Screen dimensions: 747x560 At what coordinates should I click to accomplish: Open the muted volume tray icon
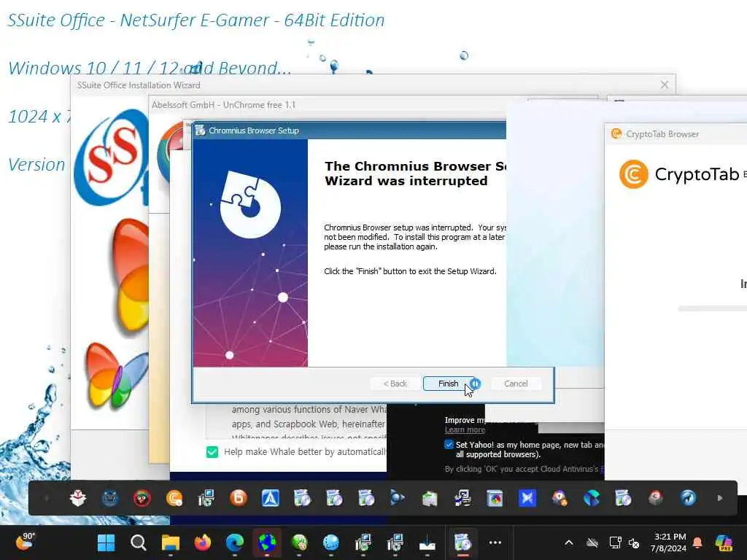tap(634, 542)
